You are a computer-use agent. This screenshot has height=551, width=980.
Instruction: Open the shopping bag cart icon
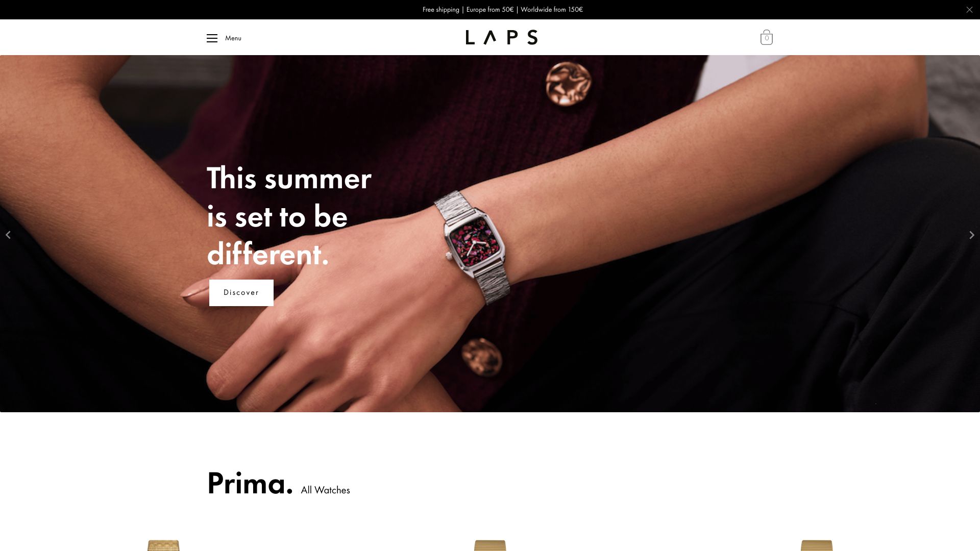pyautogui.click(x=766, y=37)
